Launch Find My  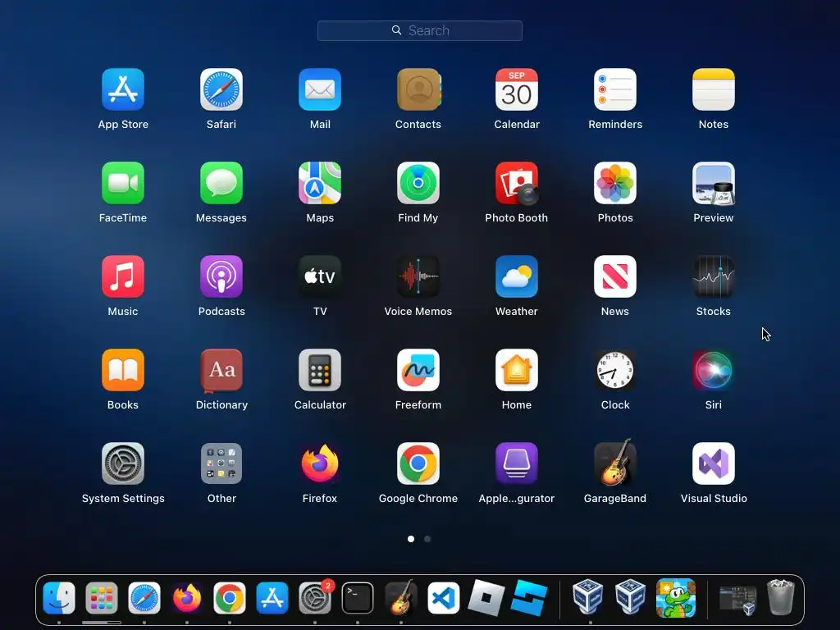(418, 183)
